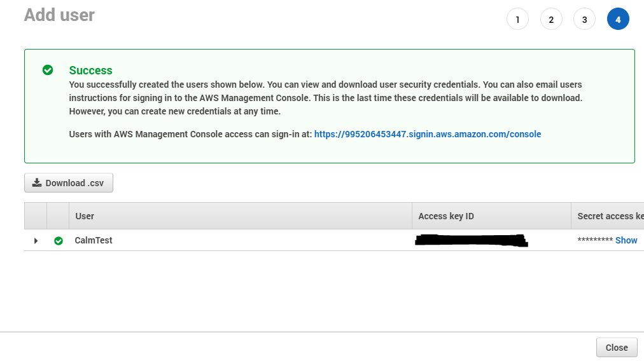The width and height of the screenshot is (644, 361).
Task: Click the Add user page heading
Action: (59, 15)
